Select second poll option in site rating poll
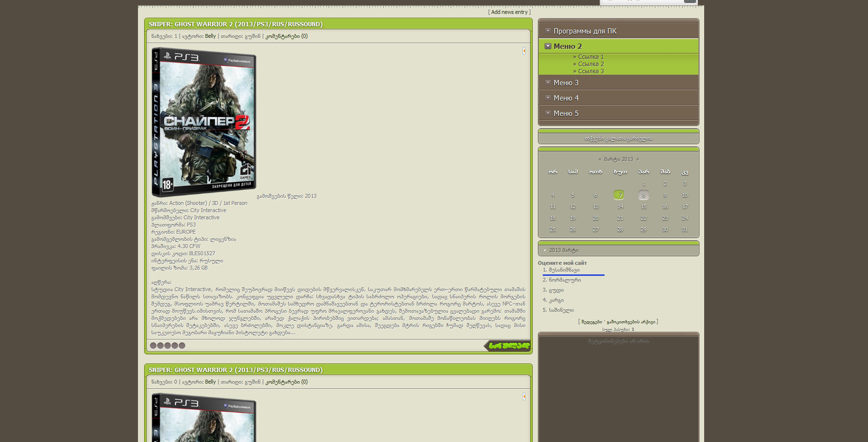Screen dimensions: 868x442 pos(565,280)
